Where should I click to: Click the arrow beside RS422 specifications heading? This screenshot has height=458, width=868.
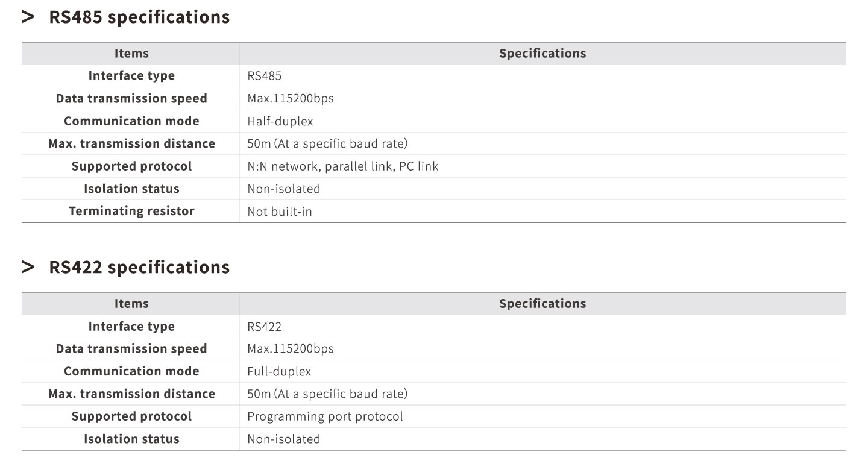[28, 267]
